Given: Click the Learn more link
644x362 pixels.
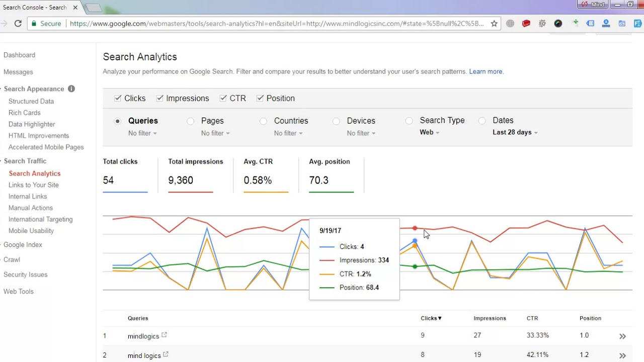Looking at the screenshot, I should 486,71.
